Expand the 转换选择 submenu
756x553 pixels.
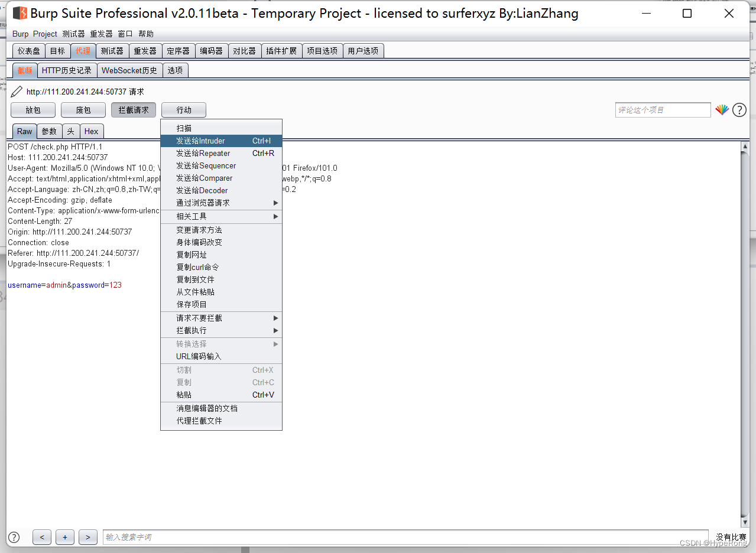(221, 344)
